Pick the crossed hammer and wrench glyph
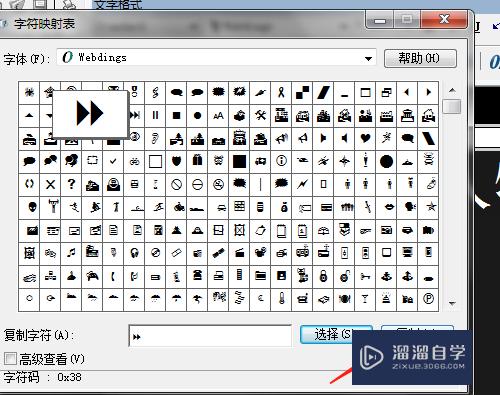500x395 pixels. 260,115
